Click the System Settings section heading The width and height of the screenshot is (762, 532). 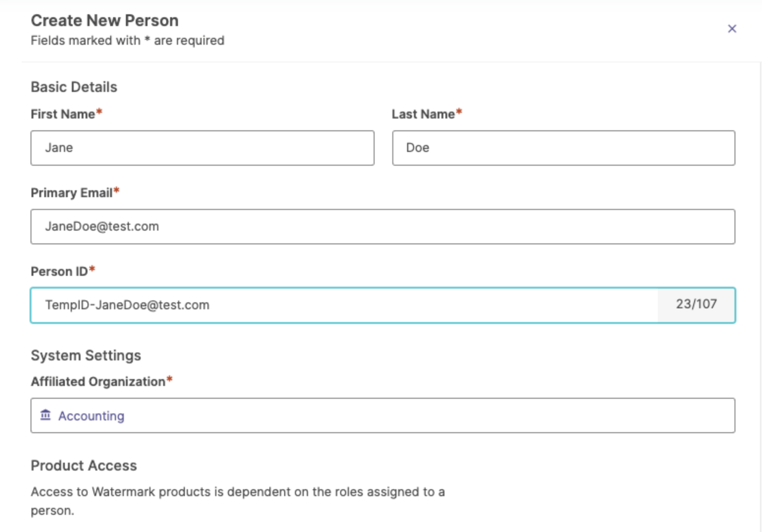[86, 355]
